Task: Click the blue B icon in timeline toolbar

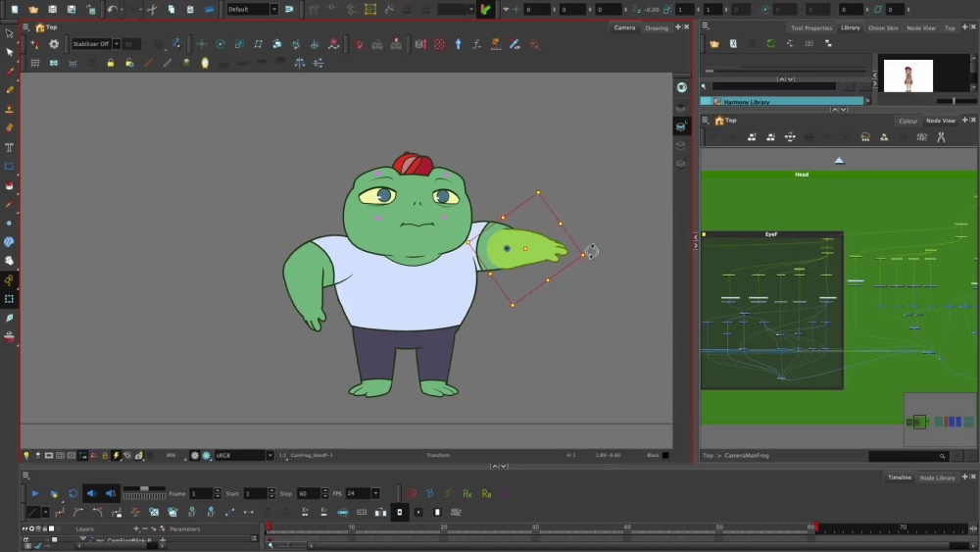Action: [x=429, y=494]
